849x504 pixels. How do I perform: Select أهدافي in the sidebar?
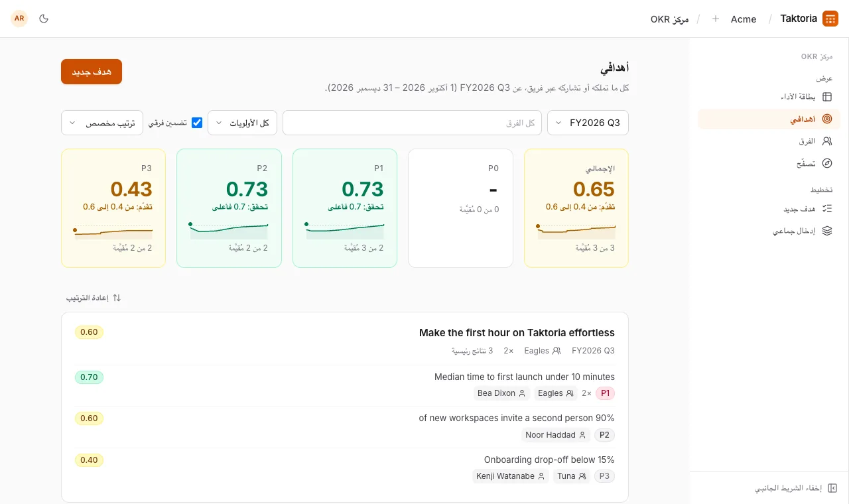point(769,119)
